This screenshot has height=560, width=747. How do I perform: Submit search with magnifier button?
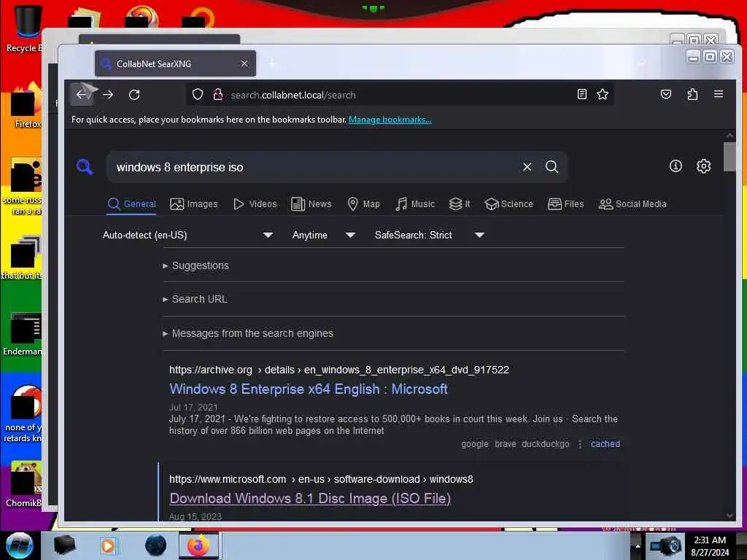pyautogui.click(x=551, y=167)
